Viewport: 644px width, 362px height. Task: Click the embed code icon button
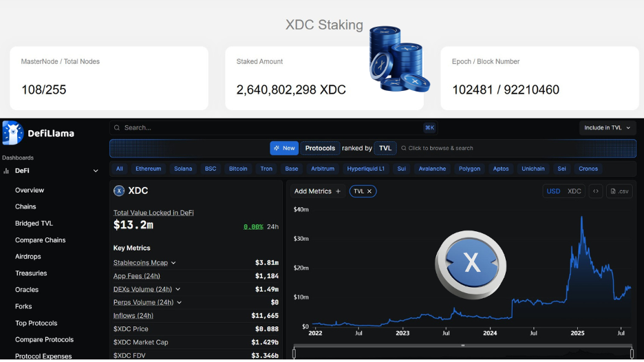click(596, 191)
